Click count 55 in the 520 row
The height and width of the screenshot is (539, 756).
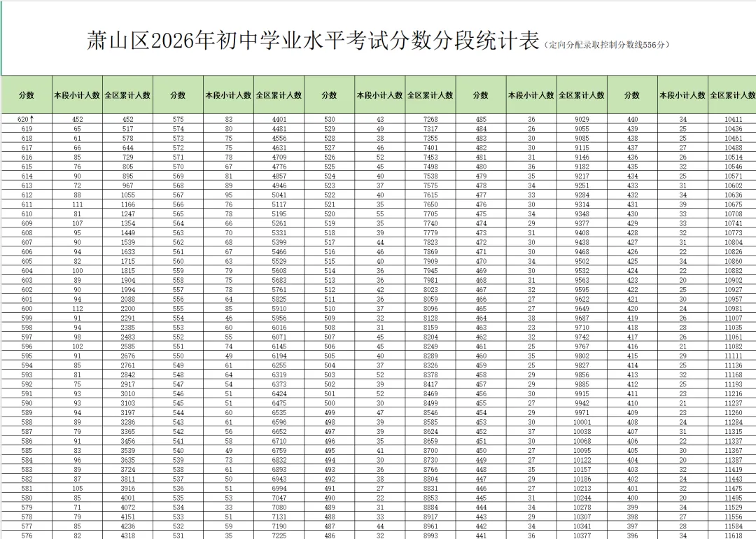coord(380,213)
